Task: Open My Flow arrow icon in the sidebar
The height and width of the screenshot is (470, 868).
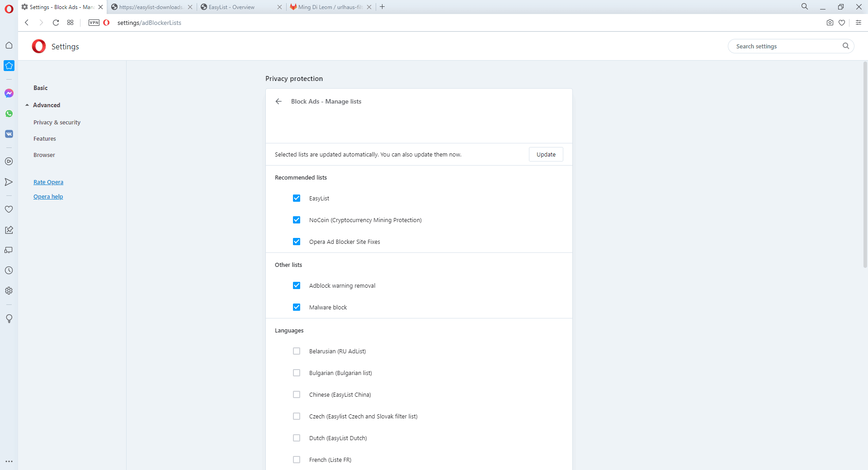Action: pyautogui.click(x=9, y=182)
